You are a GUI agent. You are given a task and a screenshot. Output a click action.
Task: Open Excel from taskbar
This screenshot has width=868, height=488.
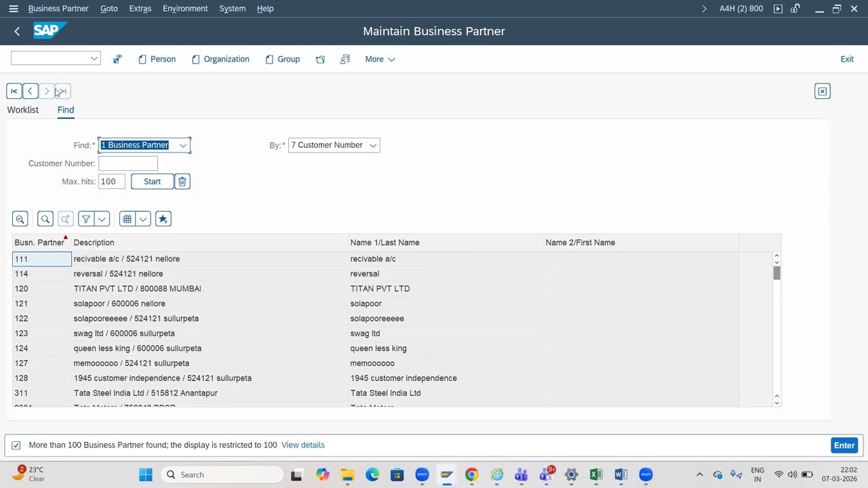(595, 475)
